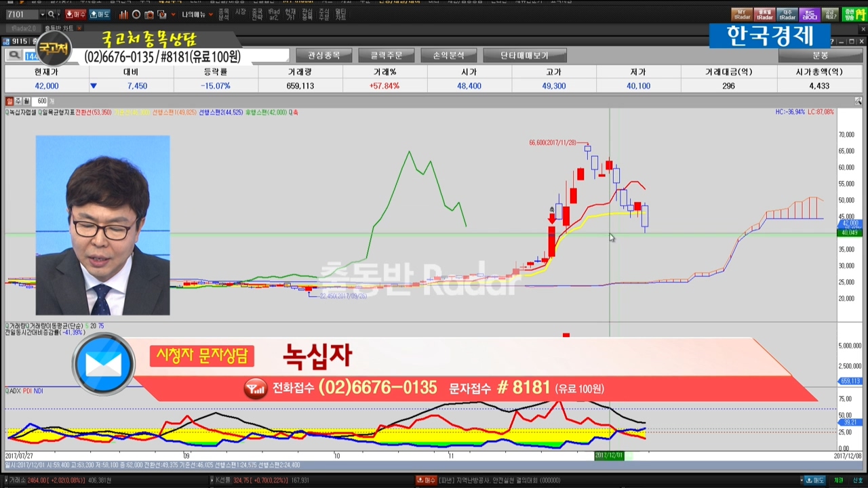Expand the 나의메뉴 dropdown
The height and width of the screenshot is (488, 868).
197,14
